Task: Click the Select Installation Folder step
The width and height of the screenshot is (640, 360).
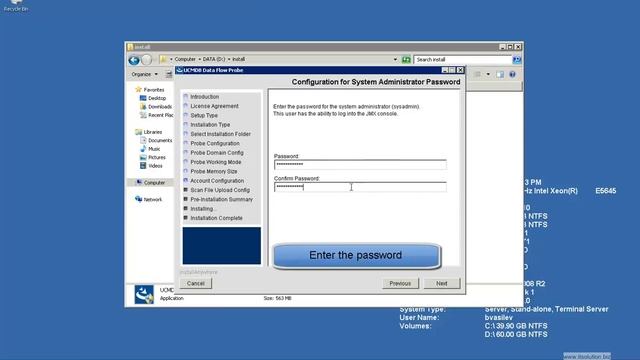Action: pyautogui.click(x=220, y=134)
